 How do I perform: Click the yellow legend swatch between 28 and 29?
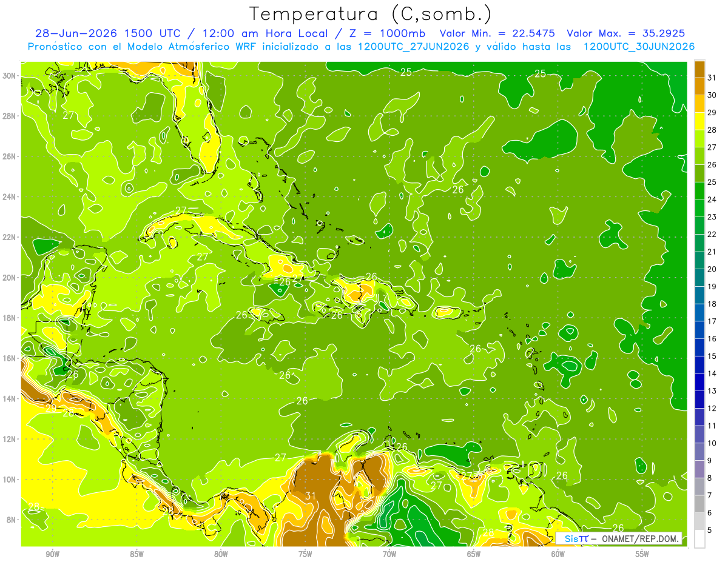(699, 121)
